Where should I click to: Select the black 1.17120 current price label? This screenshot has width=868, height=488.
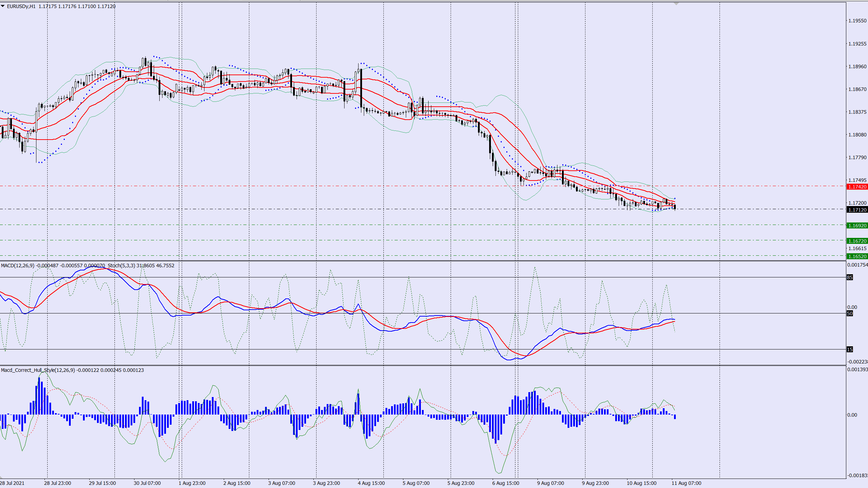coord(857,210)
